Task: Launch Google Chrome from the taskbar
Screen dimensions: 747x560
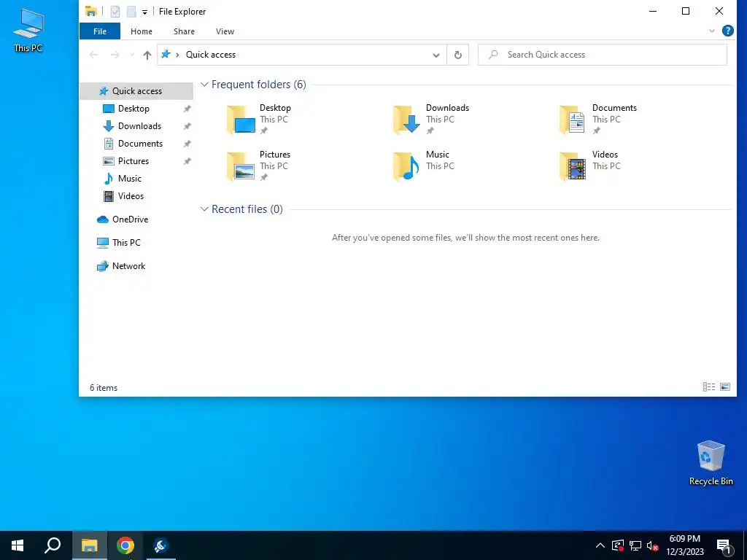Action: pyautogui.click(x=125, y=545)
